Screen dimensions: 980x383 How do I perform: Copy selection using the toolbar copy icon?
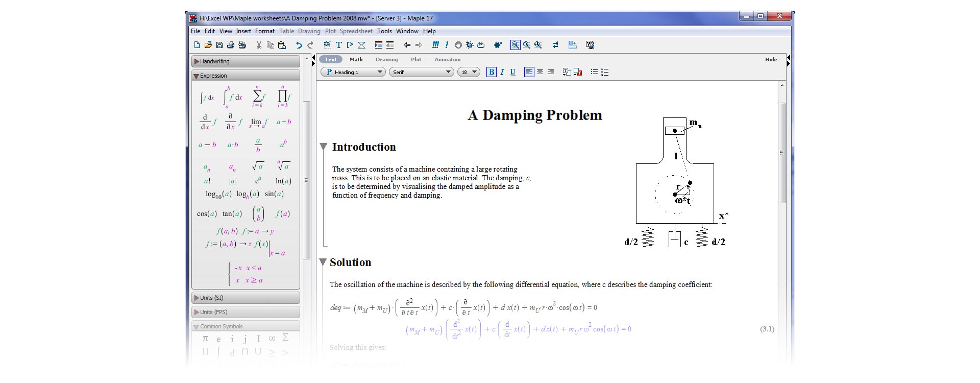point(271,45)
